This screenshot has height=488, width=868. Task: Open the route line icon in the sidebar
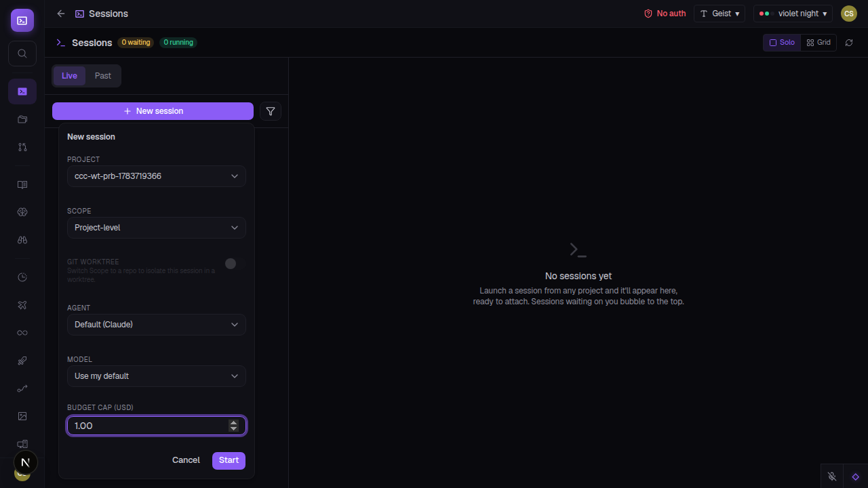click(22, 388)
